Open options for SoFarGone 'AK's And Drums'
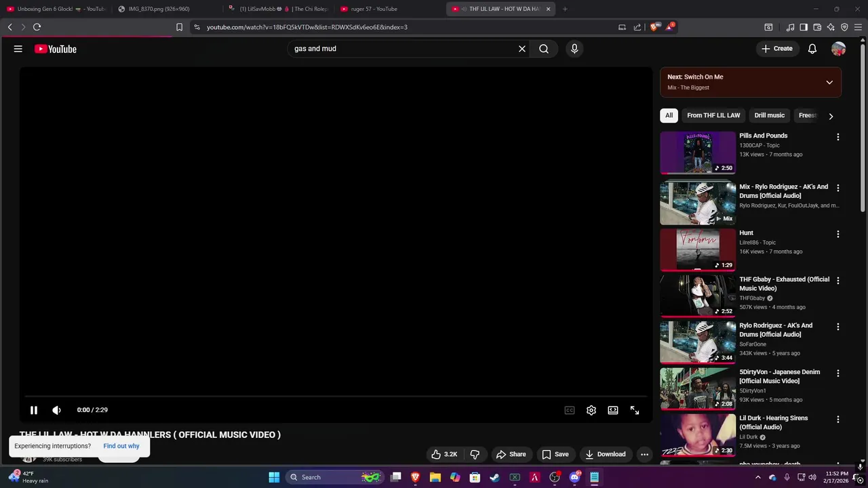The image size is (868, 488). (838, 327)
